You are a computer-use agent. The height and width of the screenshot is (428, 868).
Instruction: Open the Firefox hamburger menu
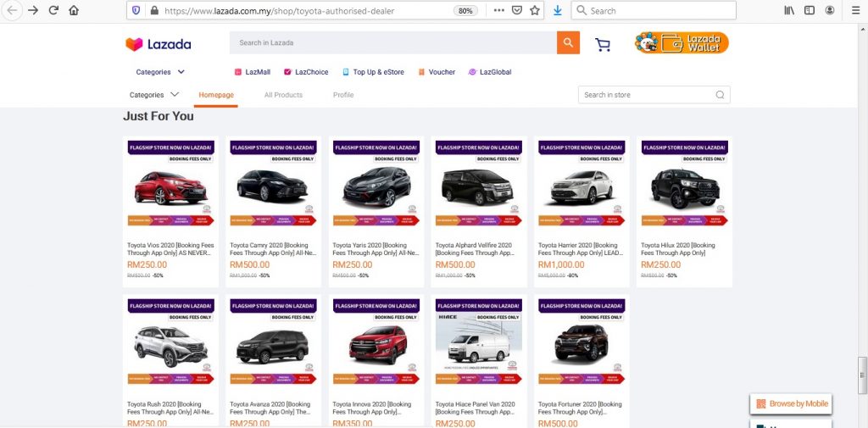[855, 10]
